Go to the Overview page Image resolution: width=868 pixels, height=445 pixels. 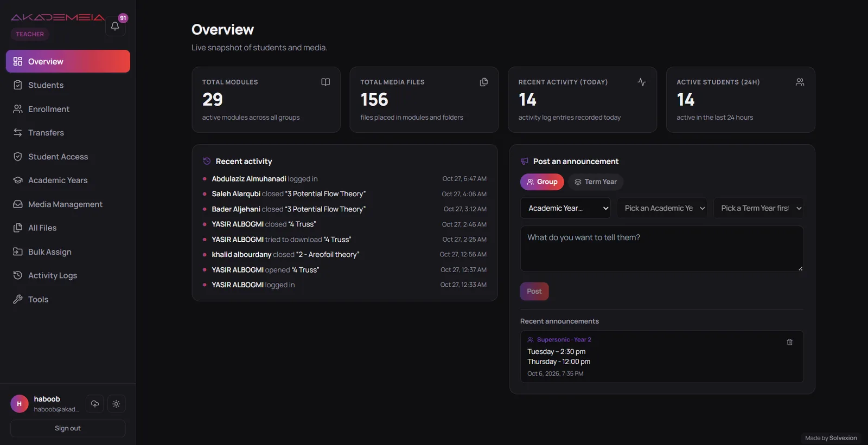coord(68,61)
